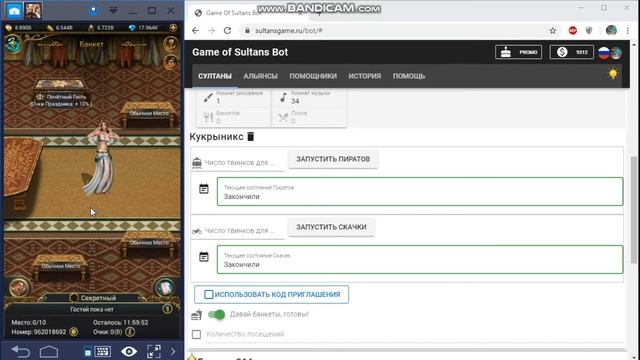Reload the sultansgame.ru page
Viewport: 640px width, 360px height.
coord(227,31)
